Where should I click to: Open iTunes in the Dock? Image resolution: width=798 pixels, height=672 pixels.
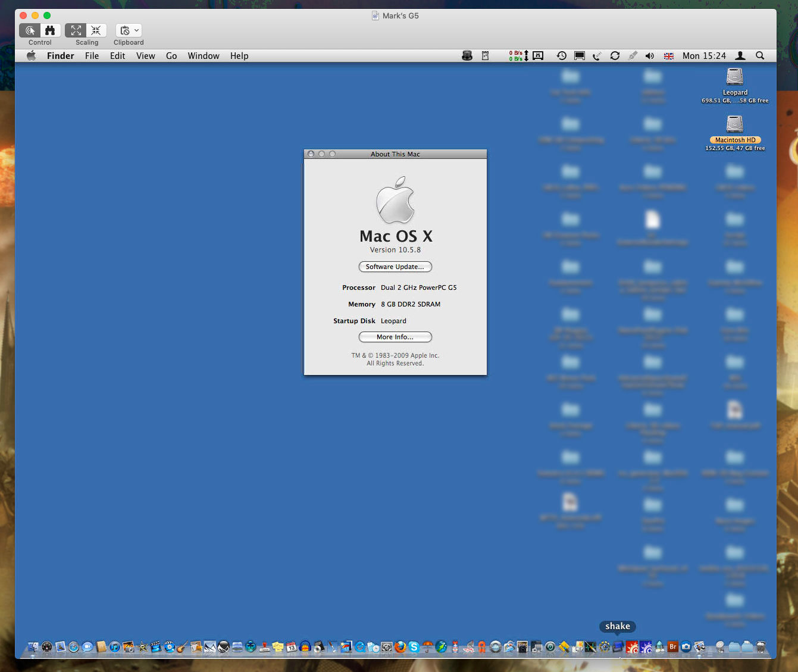[x=115, y=647]
